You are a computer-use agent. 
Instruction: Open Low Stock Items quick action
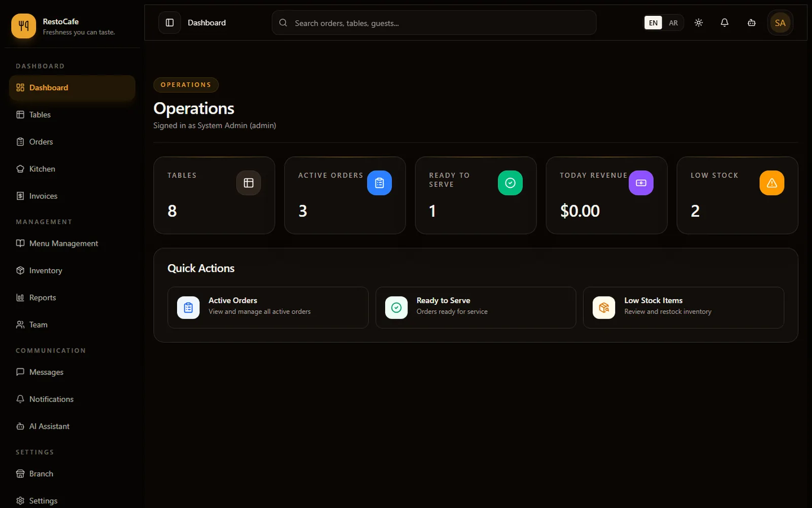(x=684, y=308)
